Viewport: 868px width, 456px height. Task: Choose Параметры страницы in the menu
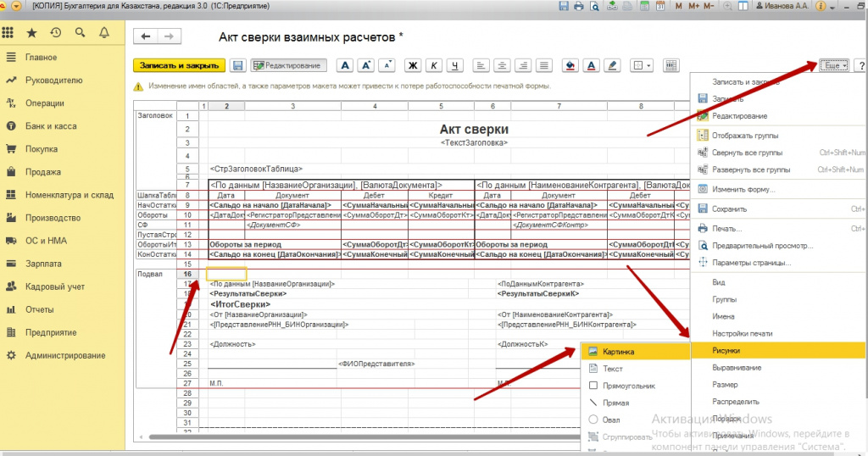pos(751,263)
